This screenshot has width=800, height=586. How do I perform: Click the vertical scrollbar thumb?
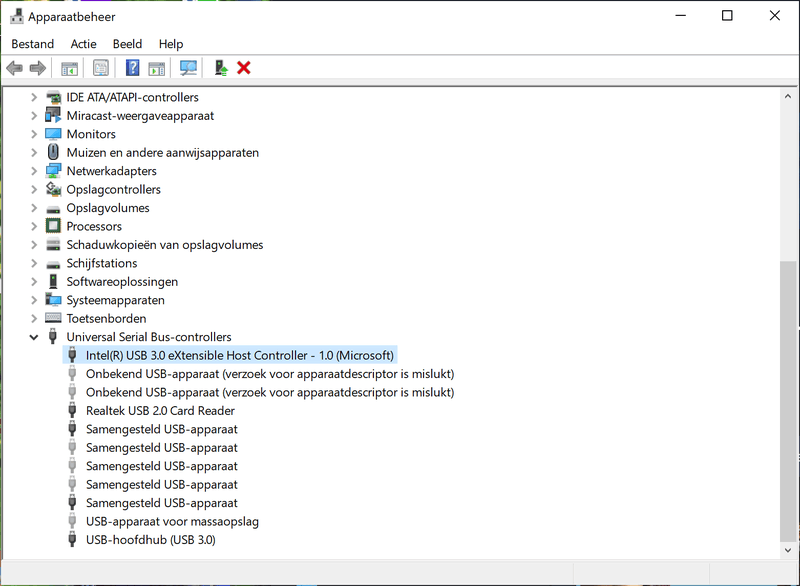pos(788,401)
